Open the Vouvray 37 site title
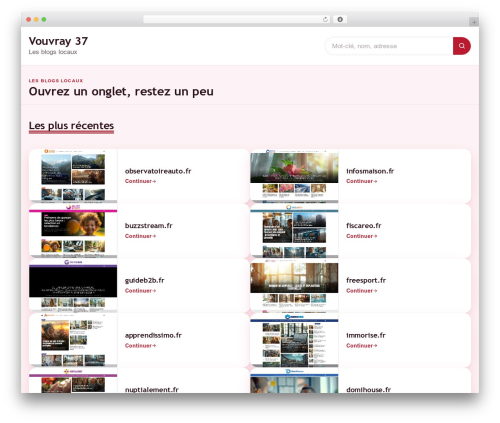500x423 pixels. pyautogui.click(x=58, y=41)
